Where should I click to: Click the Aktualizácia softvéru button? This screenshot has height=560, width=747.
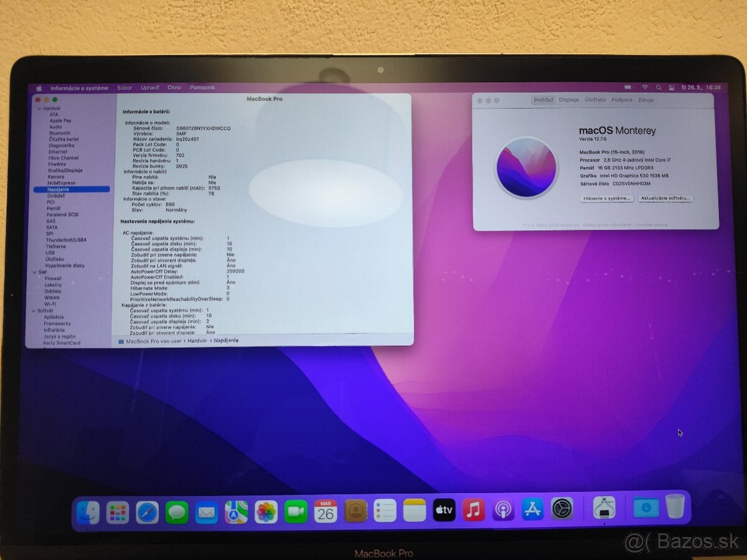[x=665, y=198]
